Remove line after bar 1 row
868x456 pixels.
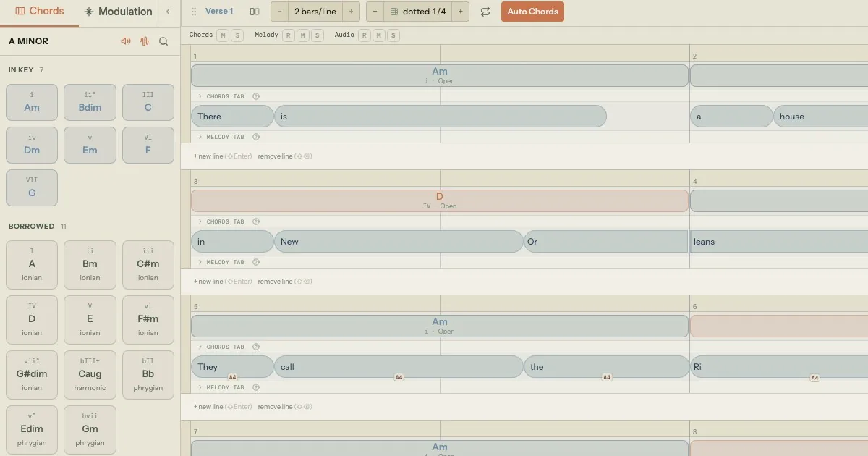click(285, 156)
